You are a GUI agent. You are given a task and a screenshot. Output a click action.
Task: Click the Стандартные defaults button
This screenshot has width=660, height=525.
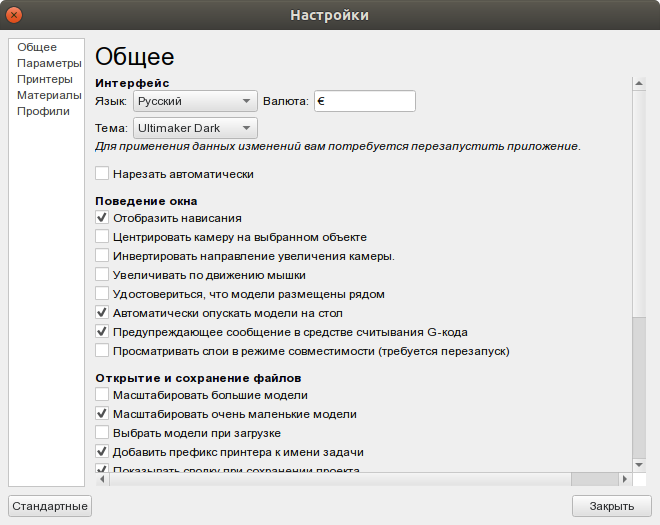(50, 506)
